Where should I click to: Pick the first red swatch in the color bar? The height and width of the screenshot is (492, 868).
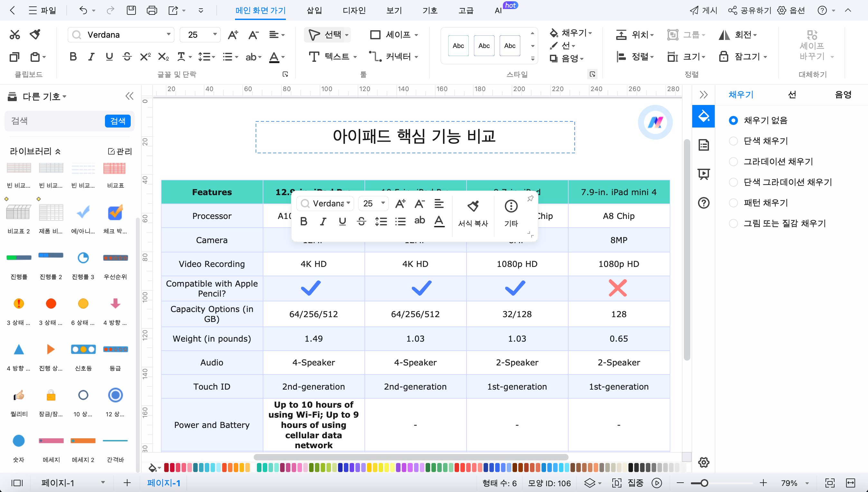coord(166,467)
